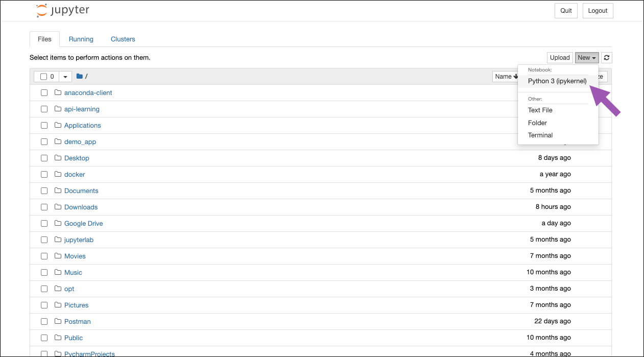
Task: Choose Python 3 (ipykernel) from the menu
Action: (x=557, y=81)
